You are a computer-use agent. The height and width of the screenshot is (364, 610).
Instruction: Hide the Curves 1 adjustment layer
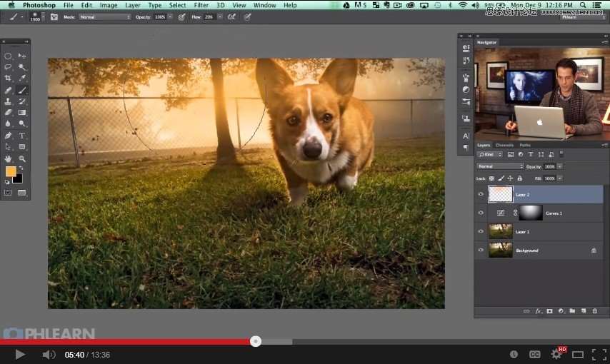pyautogui.click(x=481, y=213)
